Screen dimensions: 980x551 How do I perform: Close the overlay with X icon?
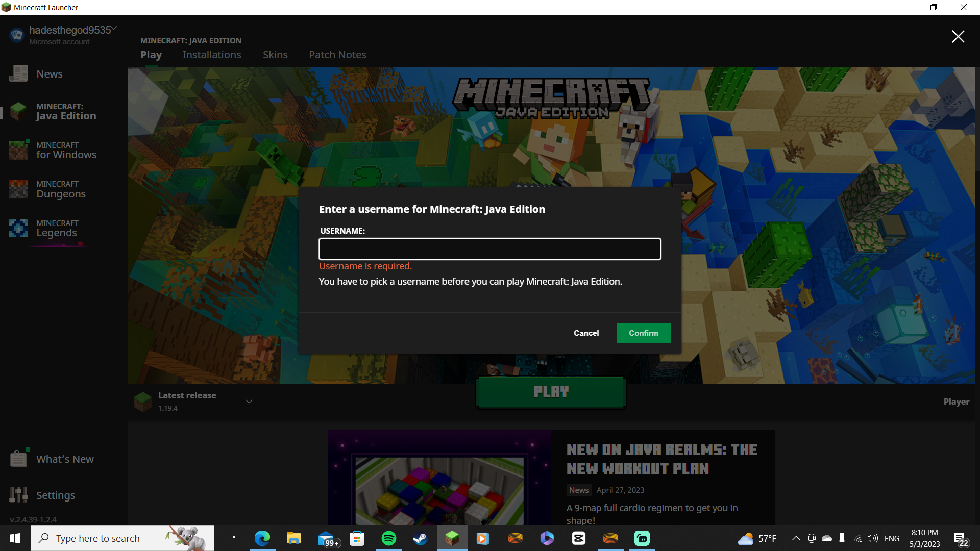958,37
